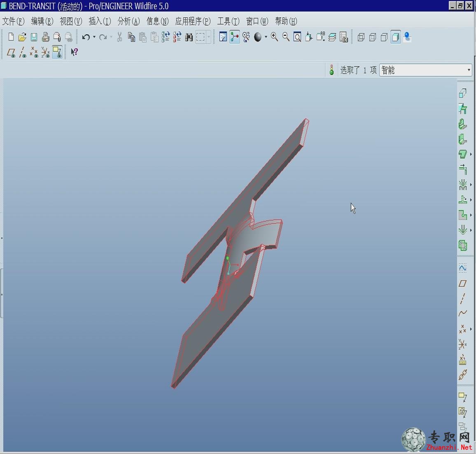The image size is (476, 454).
Task: Click the traffic light regeneration status indicator
Action: click(x=331, y=70)
